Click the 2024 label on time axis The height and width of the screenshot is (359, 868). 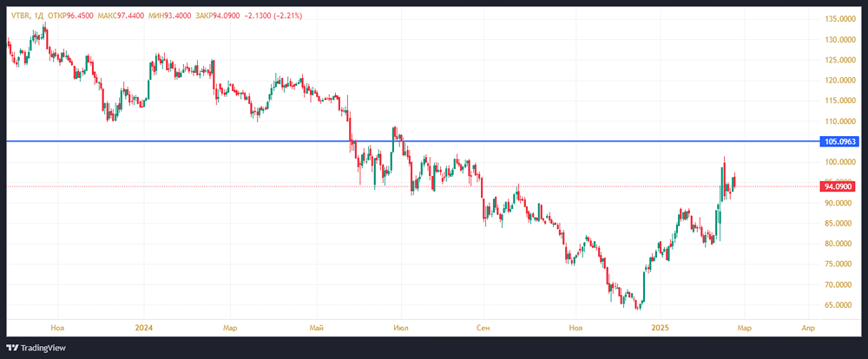144,329
